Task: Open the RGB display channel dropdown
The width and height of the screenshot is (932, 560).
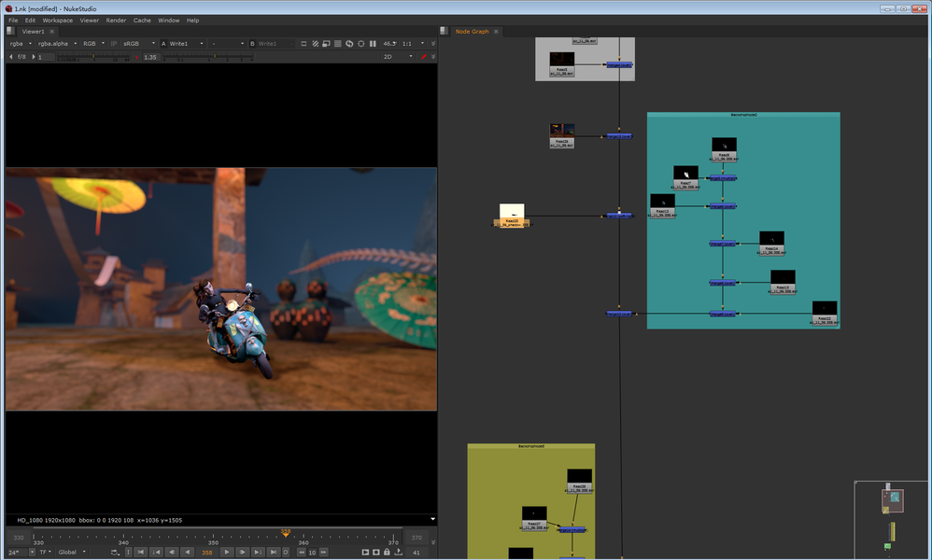Action: 94,43
